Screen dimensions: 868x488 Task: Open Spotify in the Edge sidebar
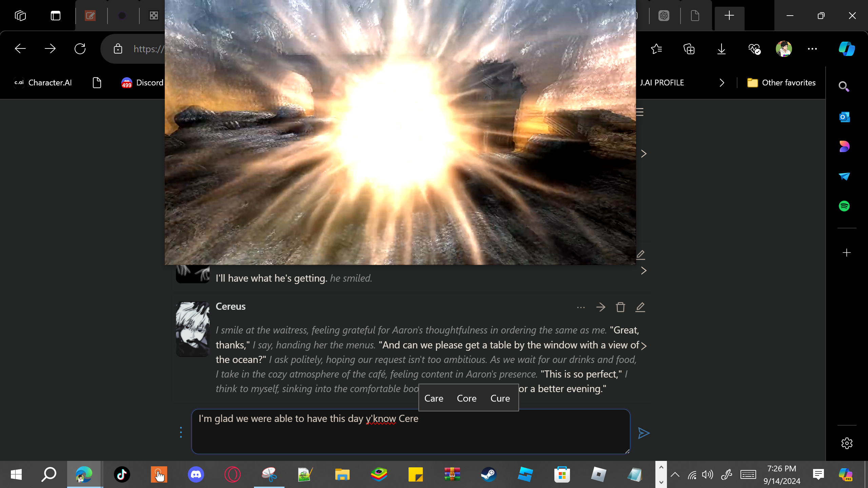pyautogui.click(x=844, y=206)
